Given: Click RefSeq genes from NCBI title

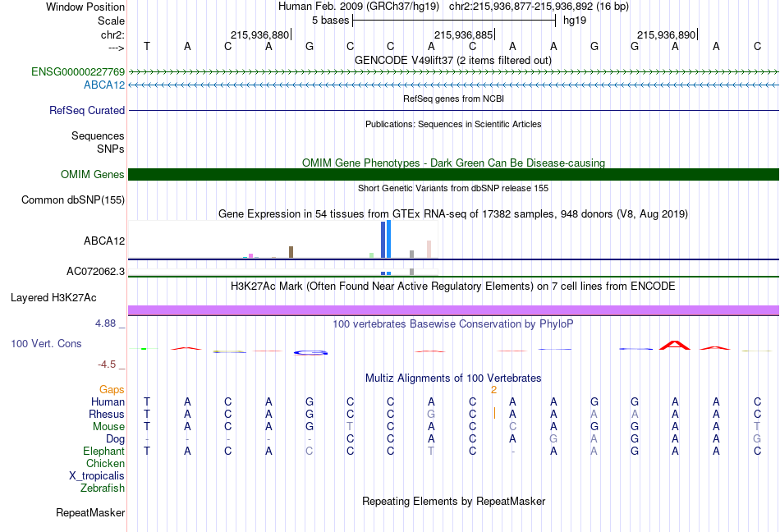Looking at the screenshot, I should 453,99.
